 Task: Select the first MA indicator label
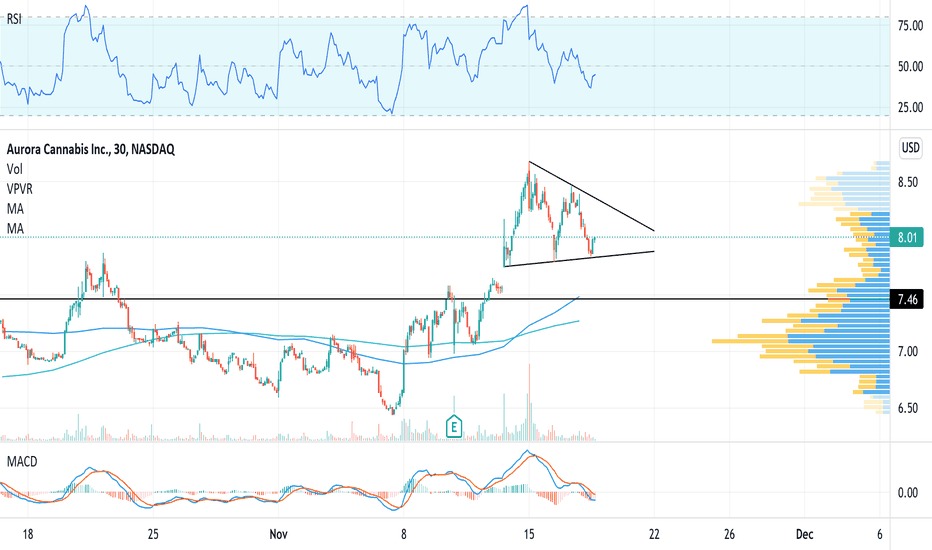pyautogui.click(x=15, y=209)
